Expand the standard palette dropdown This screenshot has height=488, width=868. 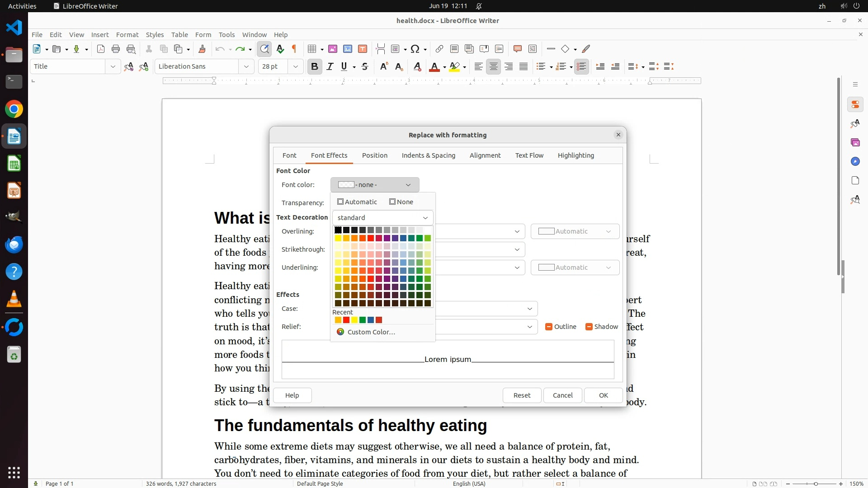click(x=382, y=218)
